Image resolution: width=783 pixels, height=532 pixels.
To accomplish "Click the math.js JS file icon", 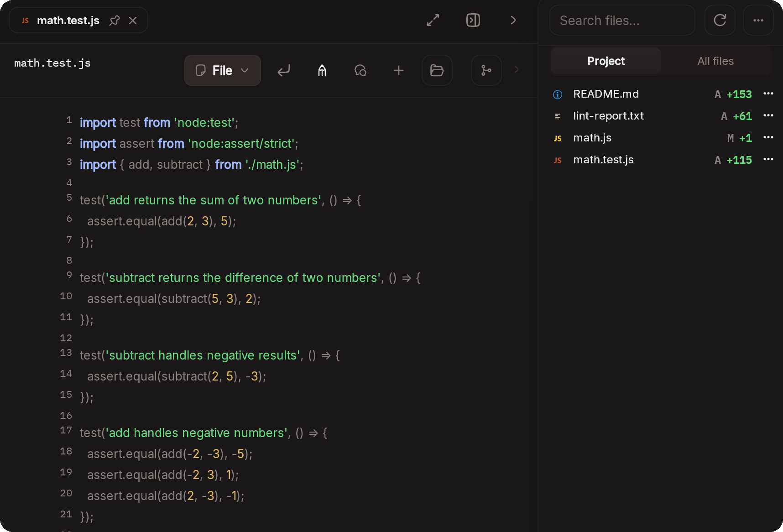I will pyautogui.click(x=558, y=138).
